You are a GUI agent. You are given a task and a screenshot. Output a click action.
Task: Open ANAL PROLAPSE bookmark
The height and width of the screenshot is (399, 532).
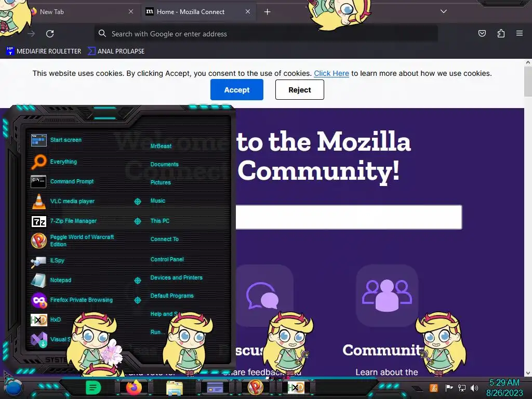(116, 51)
